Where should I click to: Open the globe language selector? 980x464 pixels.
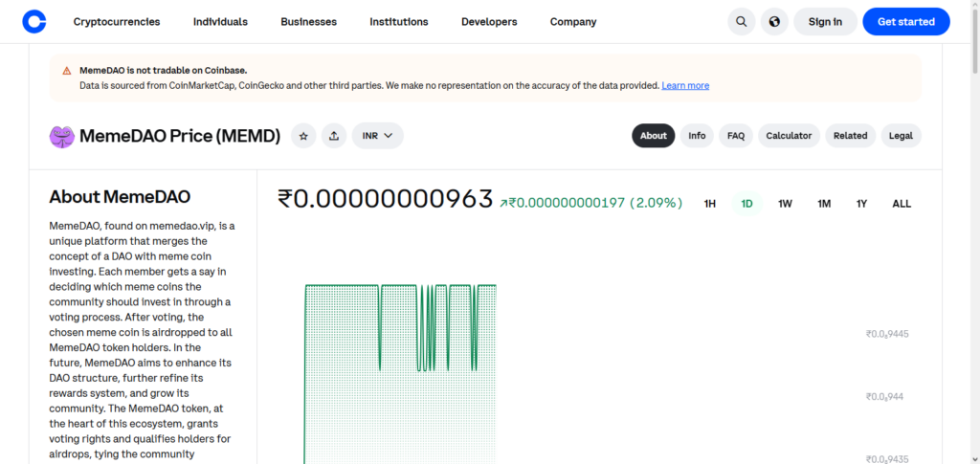click(x=774, y=22)
